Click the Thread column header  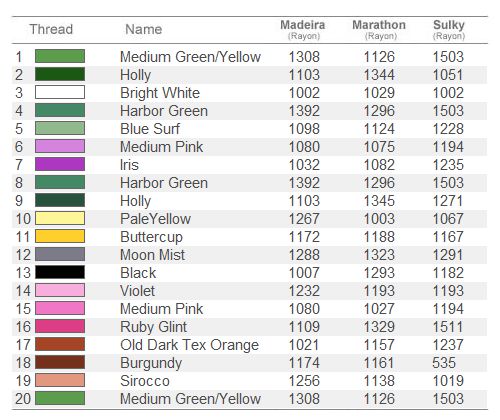point(51,29)
